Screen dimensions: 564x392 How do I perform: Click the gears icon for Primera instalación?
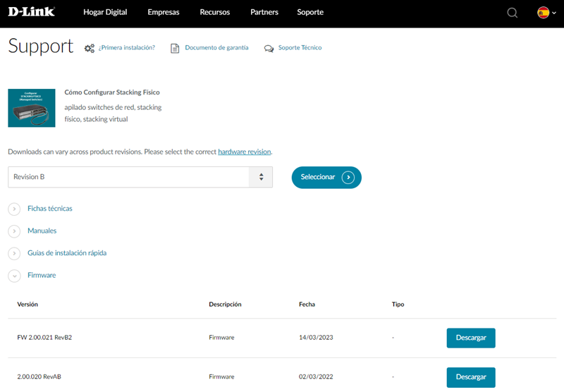click(x=90, y=48)
